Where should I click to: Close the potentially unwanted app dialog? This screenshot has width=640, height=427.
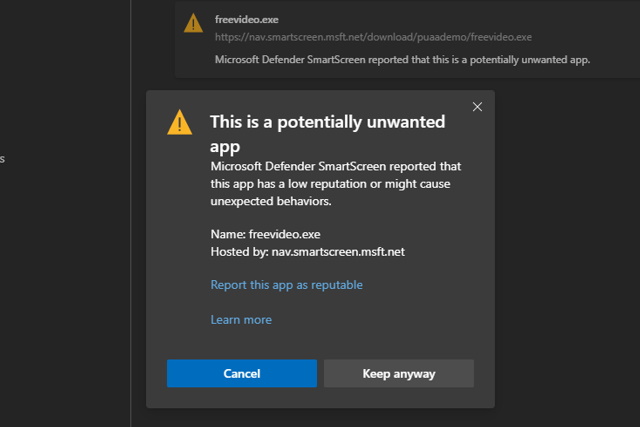[x=477, y=107]
